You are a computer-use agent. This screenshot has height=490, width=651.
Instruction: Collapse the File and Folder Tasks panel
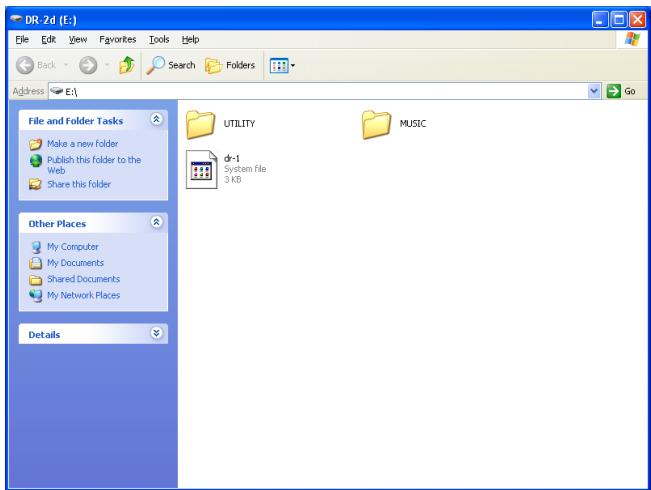[x=154, y=121]
